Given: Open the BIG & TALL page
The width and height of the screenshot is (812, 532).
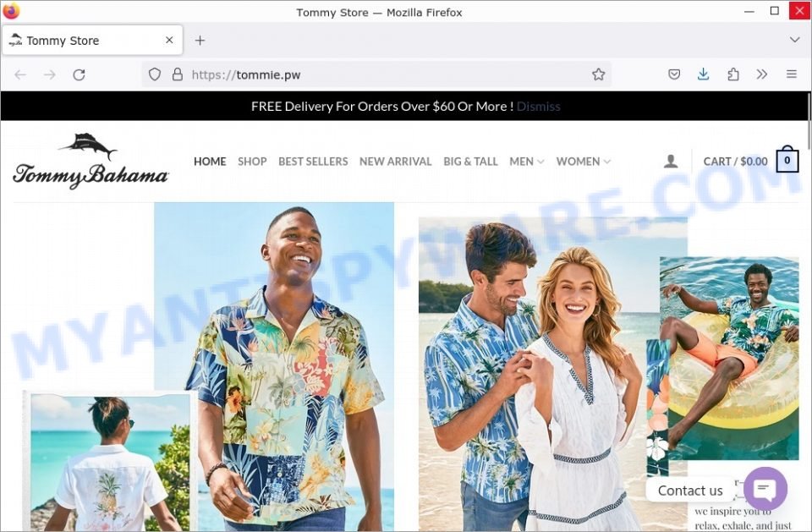Looking at the screenshot, I should [x=471, y=162].
